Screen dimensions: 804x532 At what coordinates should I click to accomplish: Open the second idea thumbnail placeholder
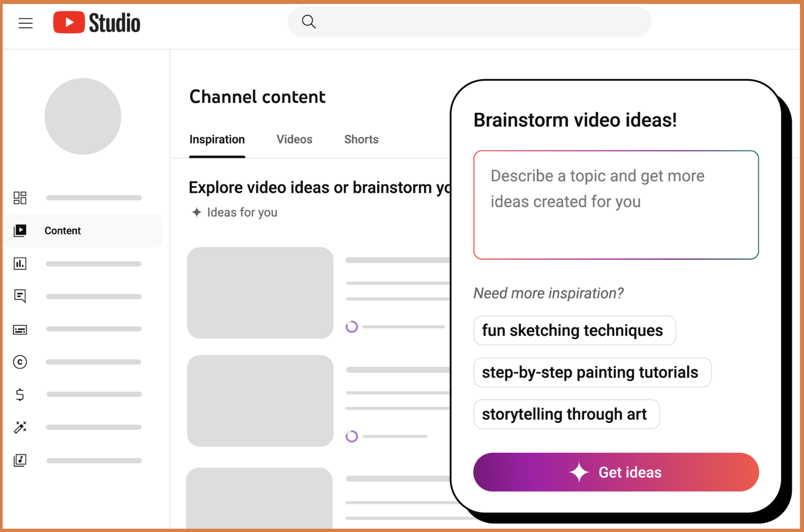point(260,401)
